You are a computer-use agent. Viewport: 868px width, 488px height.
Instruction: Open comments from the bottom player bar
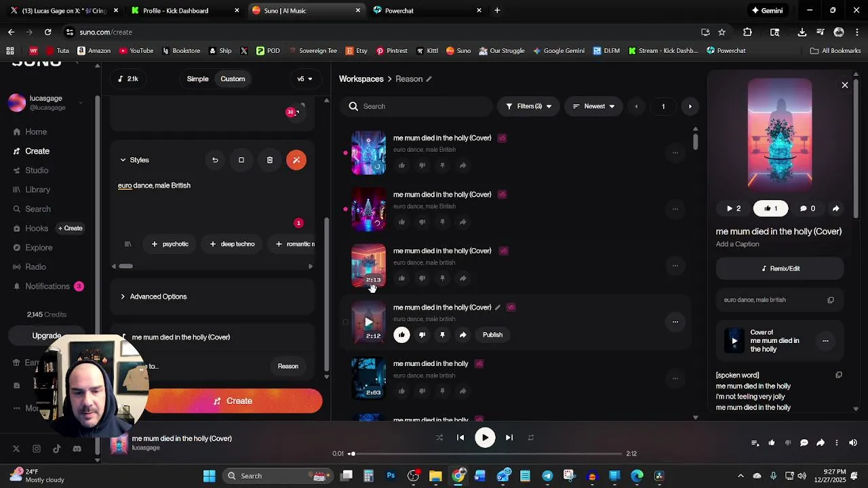[804, 443]
